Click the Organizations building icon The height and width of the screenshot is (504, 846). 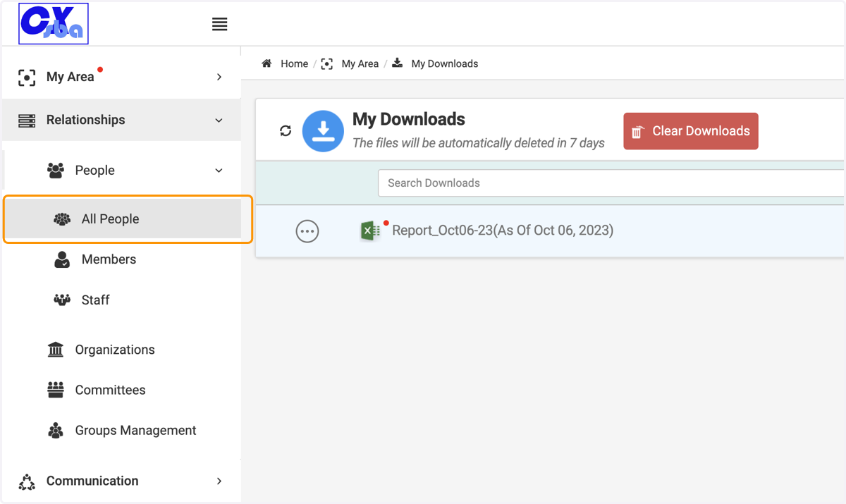pyautogui.click(x=56, y=350)
